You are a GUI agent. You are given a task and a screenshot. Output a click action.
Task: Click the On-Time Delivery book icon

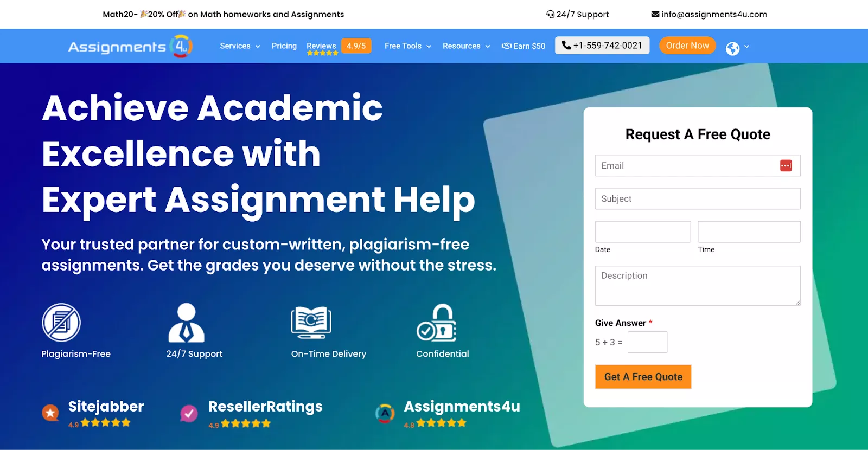311,323
